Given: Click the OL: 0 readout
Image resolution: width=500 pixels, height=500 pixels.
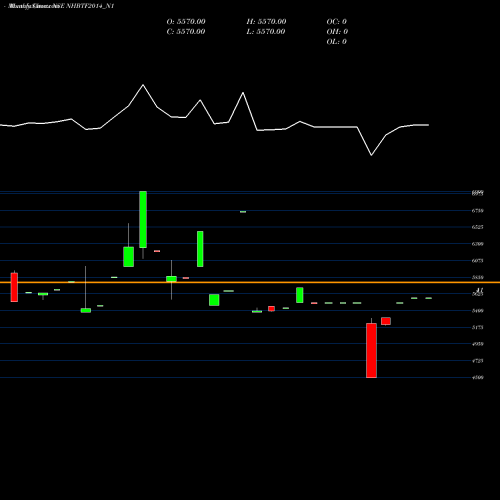Looking at the screenshot, I should (337, 41).
